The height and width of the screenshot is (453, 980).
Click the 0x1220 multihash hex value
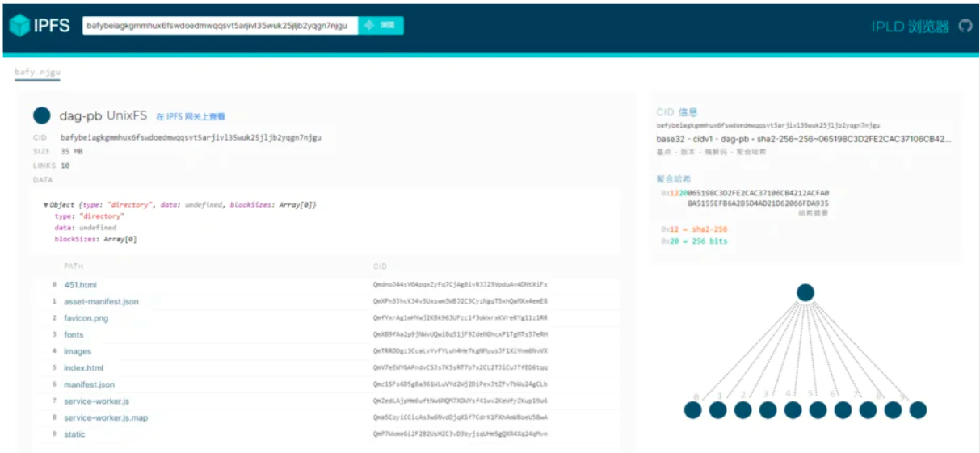tap(744, 198)
